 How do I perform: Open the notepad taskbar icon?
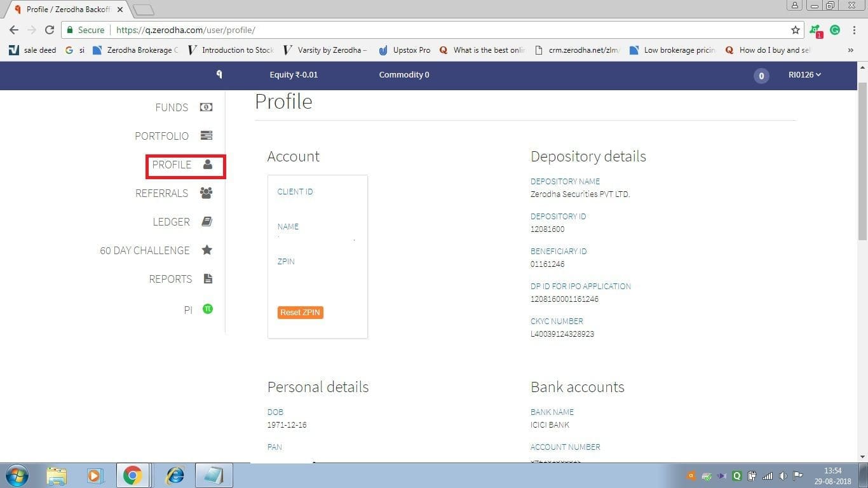214,475
